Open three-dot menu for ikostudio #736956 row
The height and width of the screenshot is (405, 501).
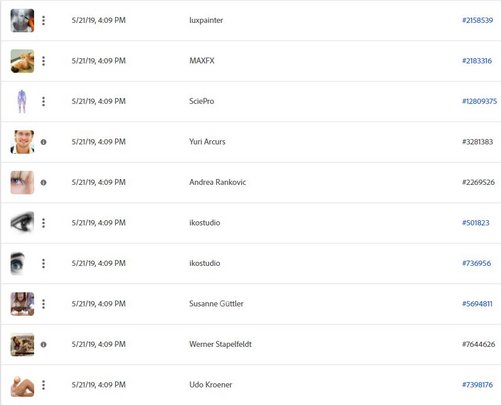coord(43,263)
